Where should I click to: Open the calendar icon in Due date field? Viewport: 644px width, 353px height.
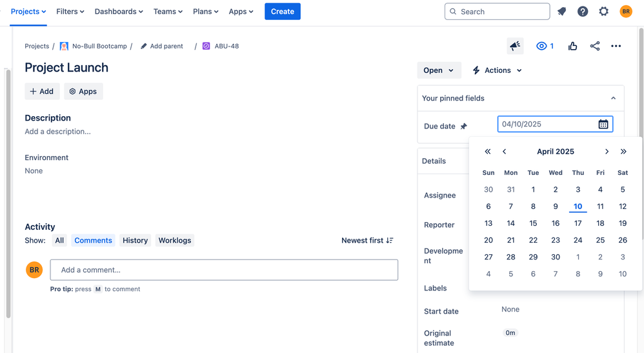click(603, 124)
